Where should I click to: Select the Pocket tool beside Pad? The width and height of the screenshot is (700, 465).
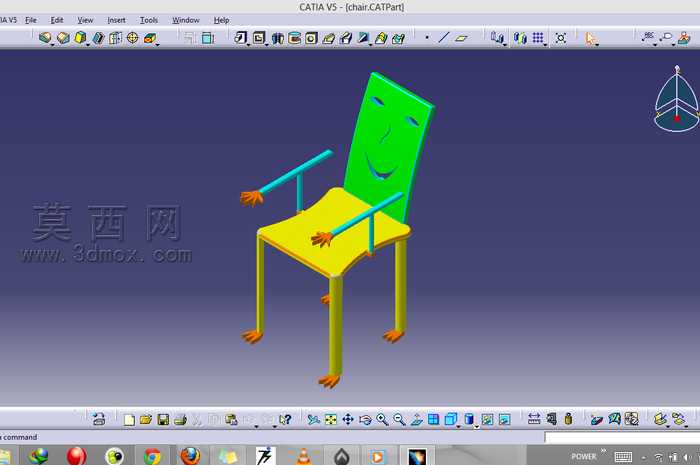pyautogui.click(x=63, y=37)
